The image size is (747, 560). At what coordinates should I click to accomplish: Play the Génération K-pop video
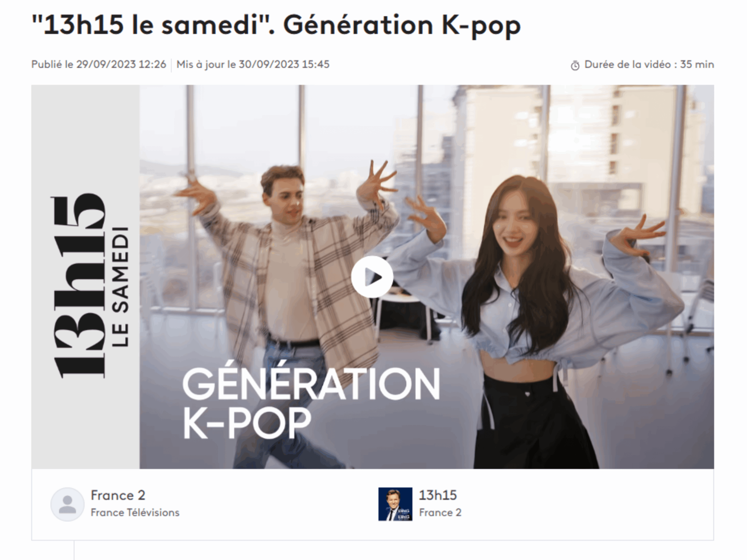[x=372, y=277]
